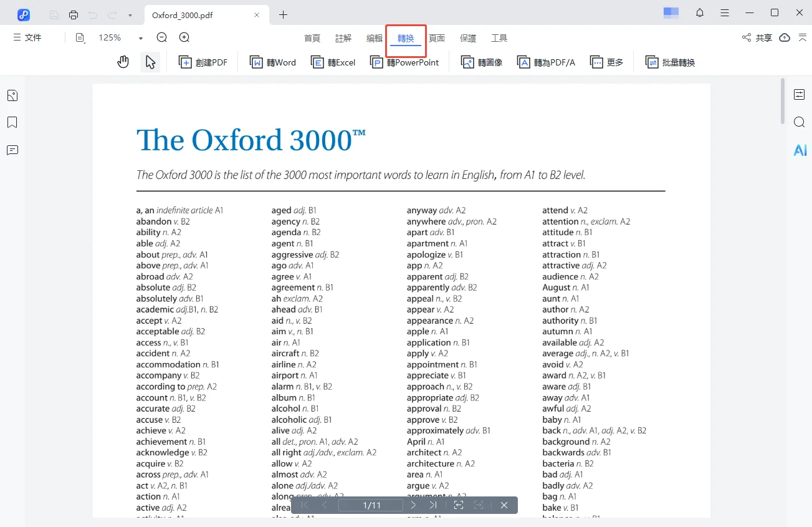The width and height of the screenshot is (812, 527).
Task: Click the app logo icon
Action: coord(24,14)
